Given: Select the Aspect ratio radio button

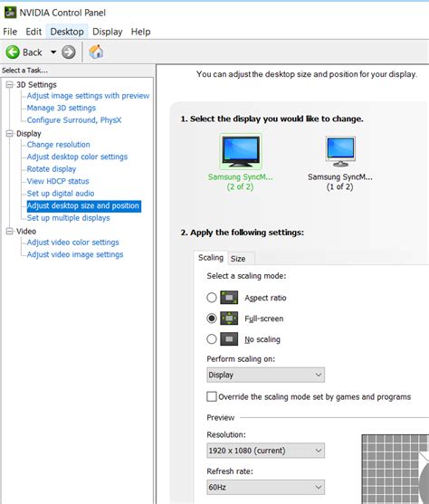Looking at the screenshot, I should tap(212, 298).
